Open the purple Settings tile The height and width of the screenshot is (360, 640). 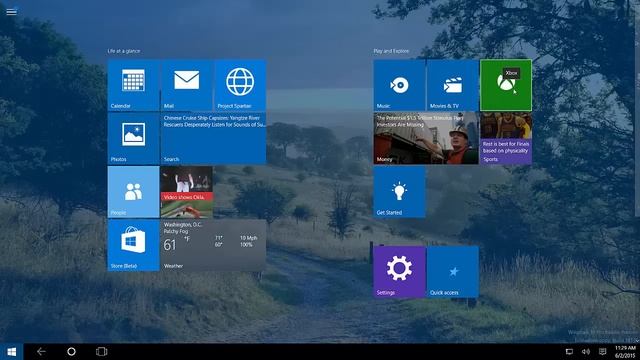click(399, 272)
